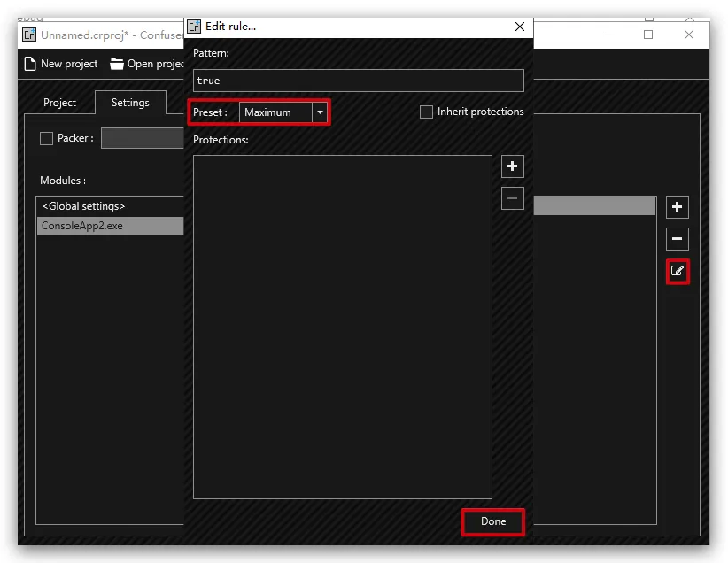
Task: Toggle the Packer checkbox
Action: tap(47, 138)
